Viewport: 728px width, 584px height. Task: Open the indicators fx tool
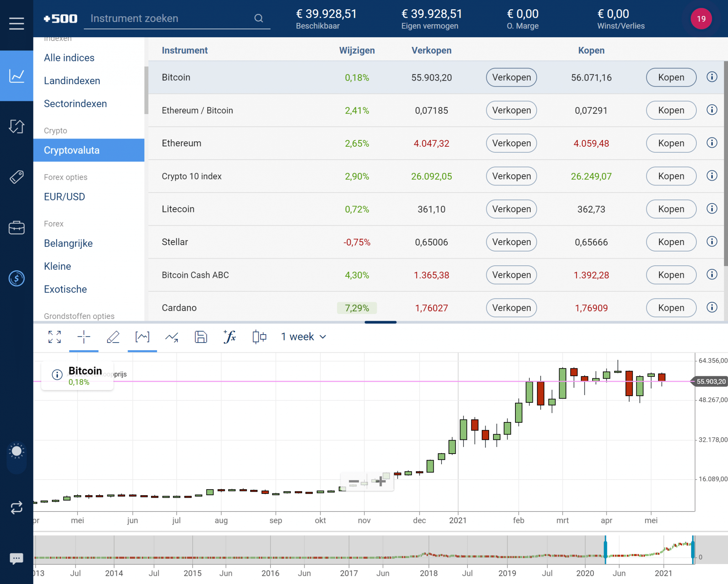230,337
